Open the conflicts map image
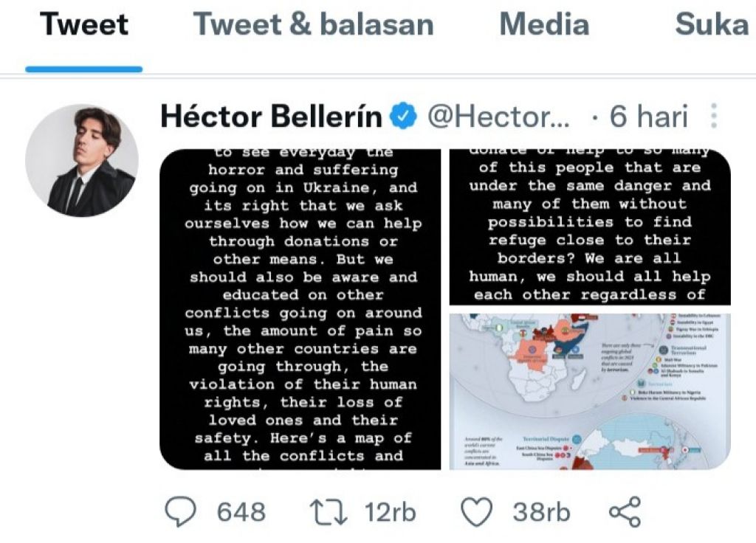 [590, 391]
